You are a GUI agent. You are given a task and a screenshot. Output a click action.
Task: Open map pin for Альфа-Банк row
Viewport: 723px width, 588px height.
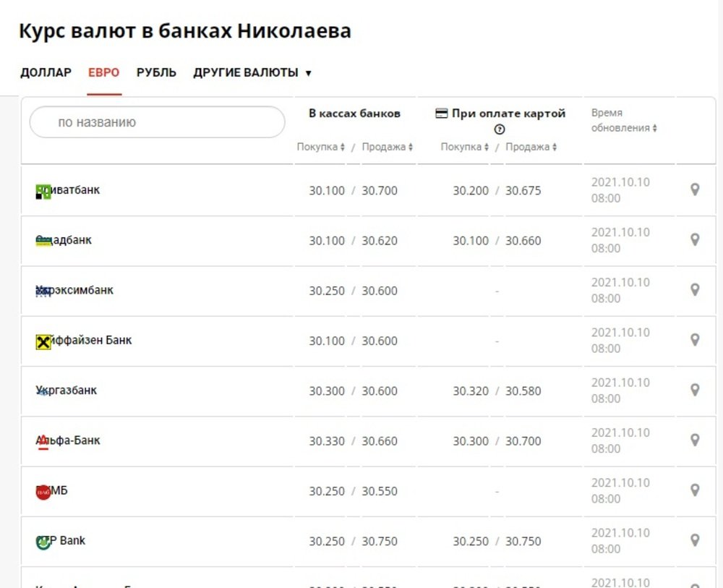coord(695,440)
